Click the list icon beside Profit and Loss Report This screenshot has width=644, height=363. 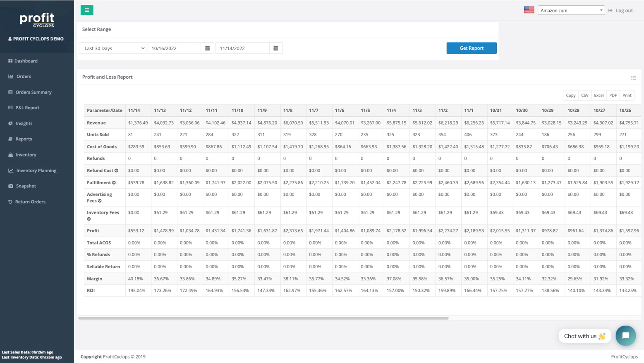pos(633,78)
